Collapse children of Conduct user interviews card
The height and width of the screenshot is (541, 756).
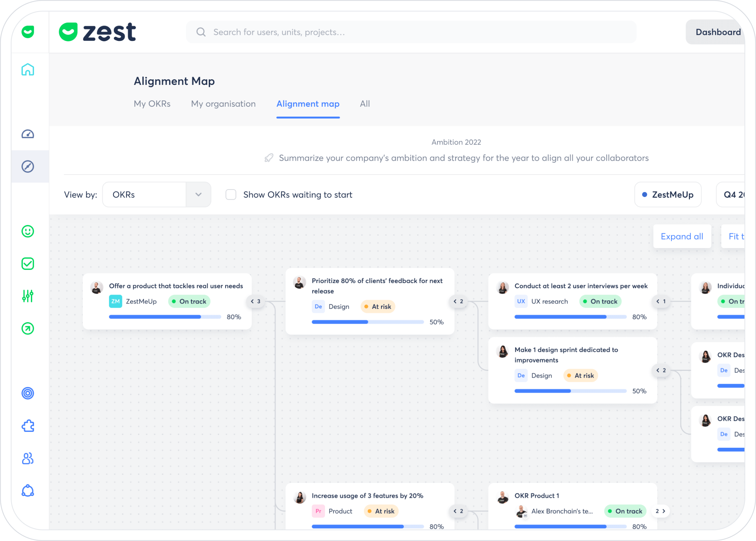661,301
